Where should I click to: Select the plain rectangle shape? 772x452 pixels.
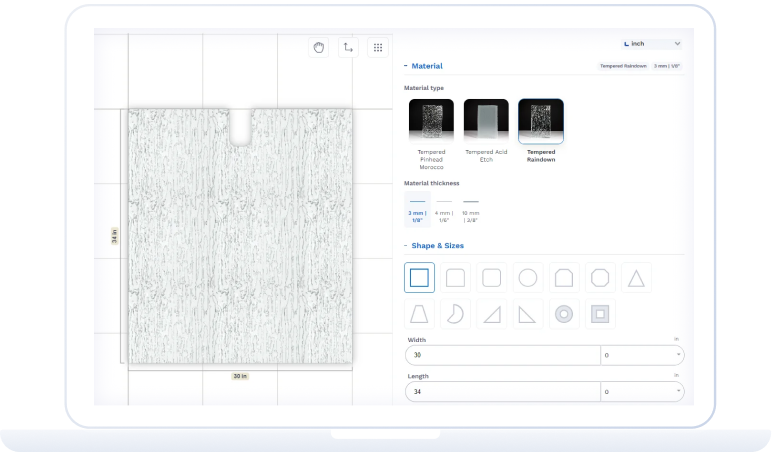[419, 278]
